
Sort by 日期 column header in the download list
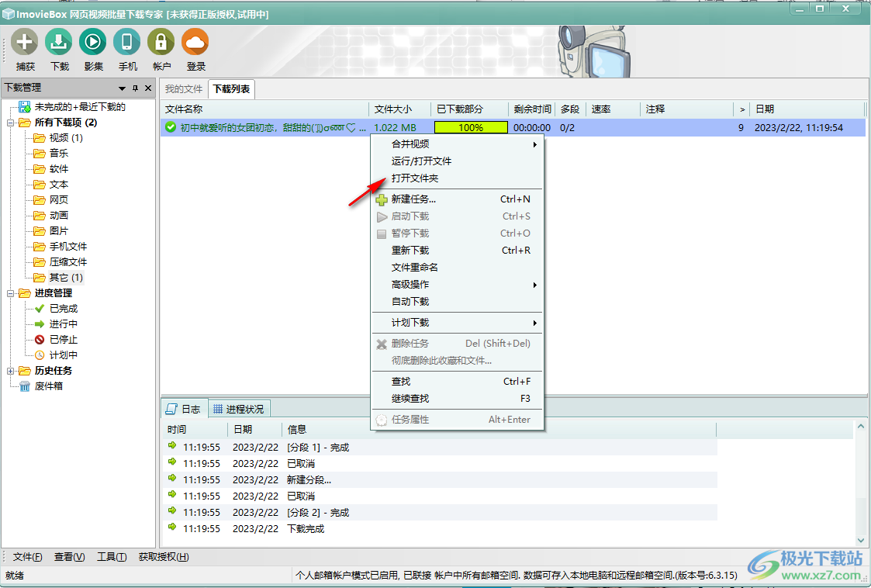[807, 109]
